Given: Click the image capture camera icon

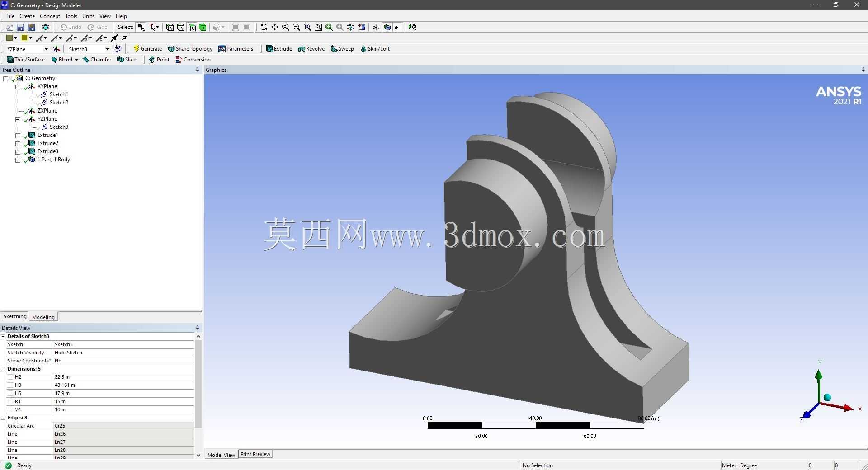Looking at the screenshot, I should click(46, 27).
